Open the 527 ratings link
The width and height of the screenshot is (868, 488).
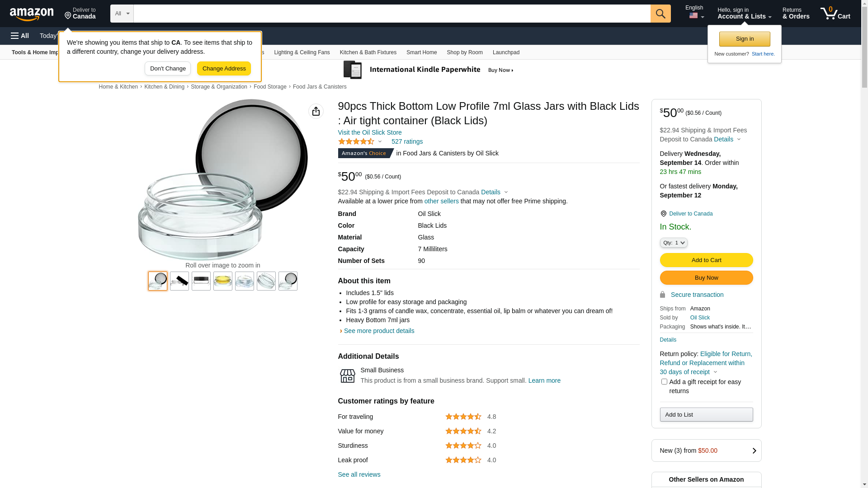coord(407,141)
